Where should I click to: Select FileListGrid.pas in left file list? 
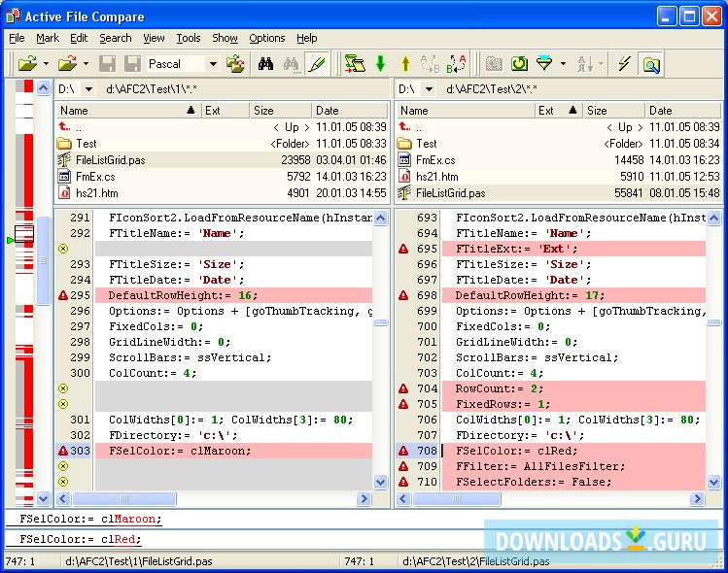click(222, 160)
